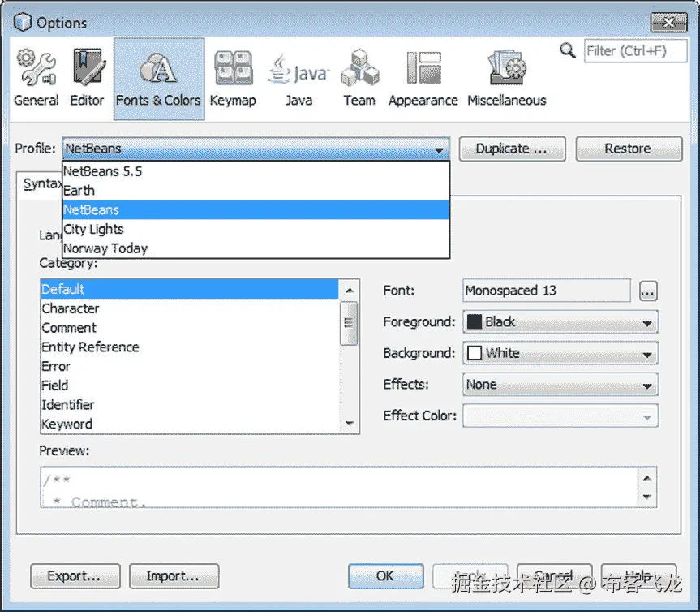Select the Syntax tab

42,183
